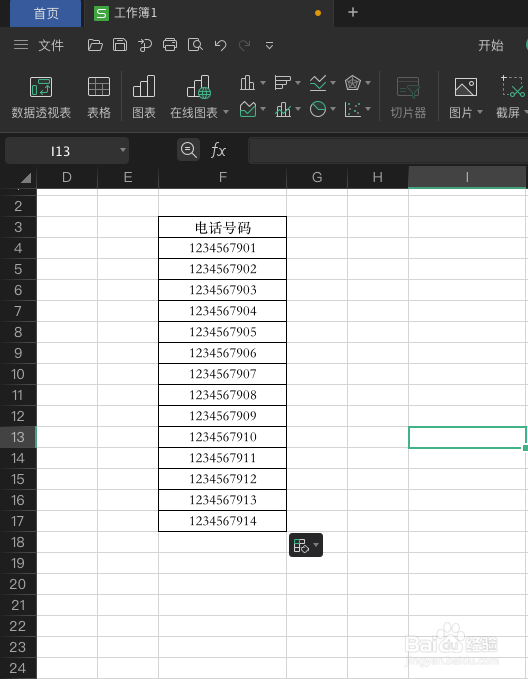This screenshot has width=528, height=679.
Task: Click the 表格 table icon
Action: point(99,98)
